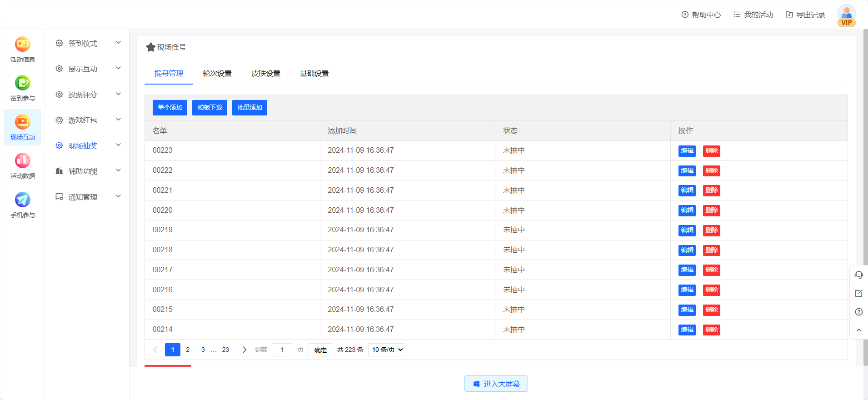Delete entry 00220 with 删除 button
Screen dimensions: 868x400
[711, 210]
